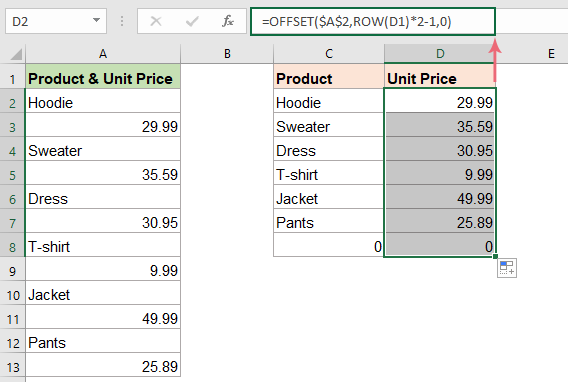Select column D header
This screenshot has height=382, width=568.
pyautogui.click(x=440, y=54)
